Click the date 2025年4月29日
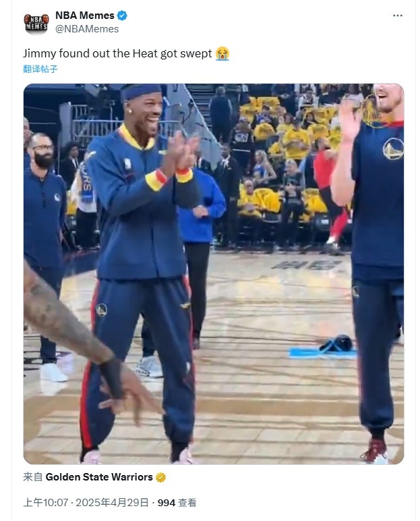The height and width of the screenshot is (521, 420). (112, 503)
